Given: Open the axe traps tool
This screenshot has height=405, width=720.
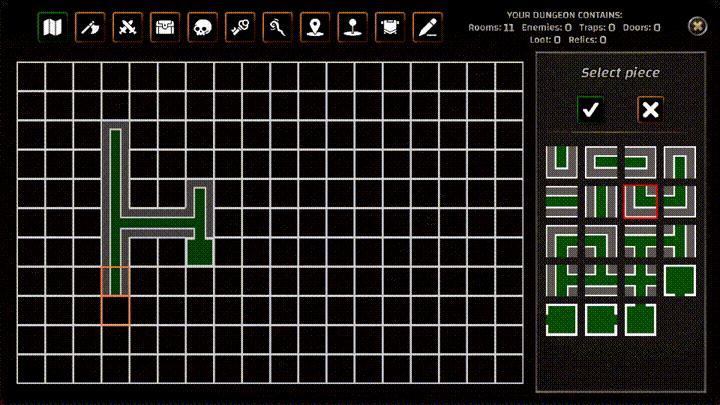Looking at the screenshot, I should (x=90, y=27).
